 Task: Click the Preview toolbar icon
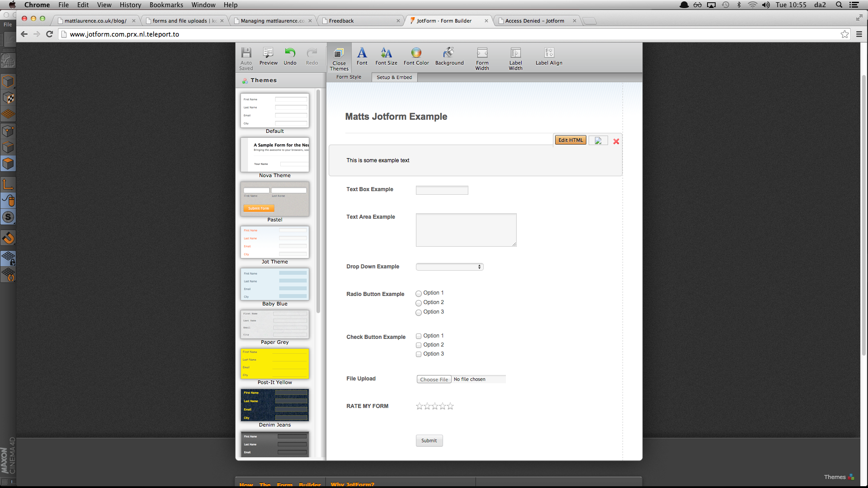click(268, 53)
